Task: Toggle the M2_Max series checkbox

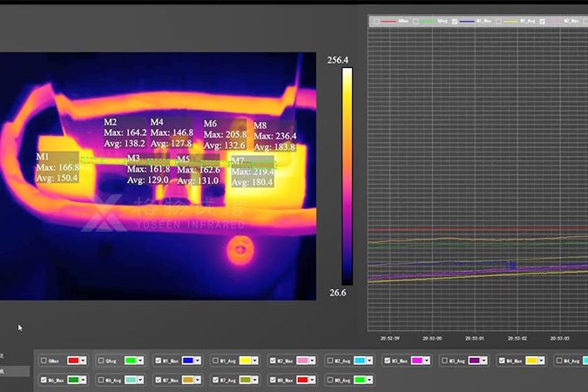Action: click(274, 361)
